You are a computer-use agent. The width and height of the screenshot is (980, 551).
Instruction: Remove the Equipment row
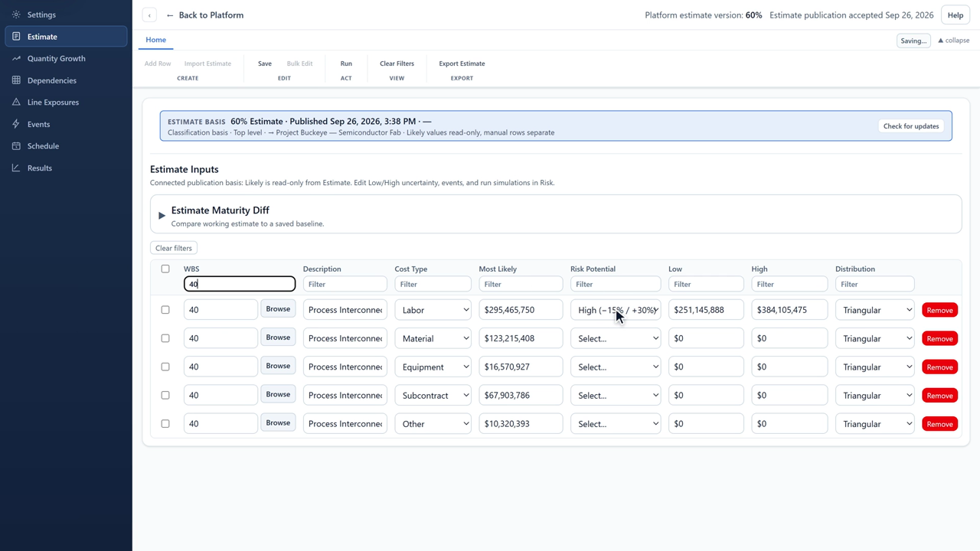(x=939, y=367)
